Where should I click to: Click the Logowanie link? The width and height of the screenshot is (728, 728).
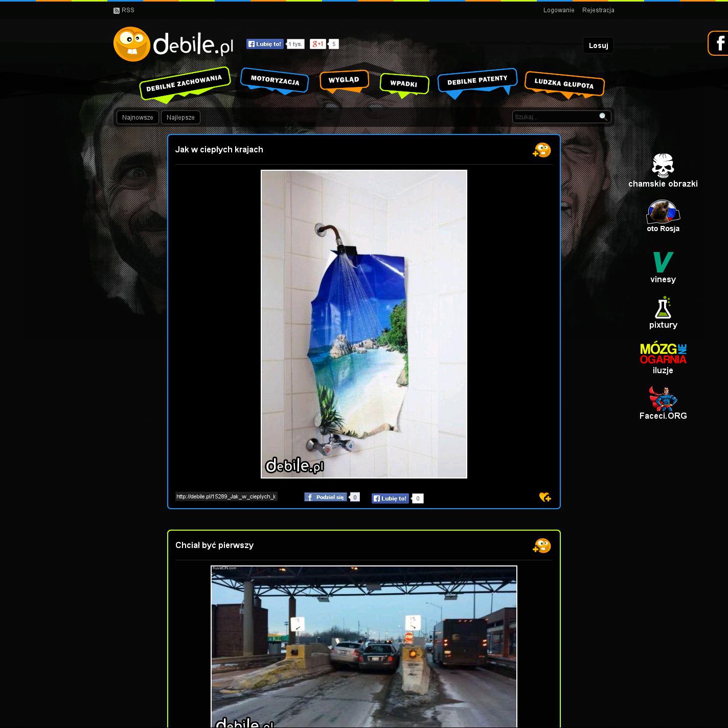pos(559,10)
